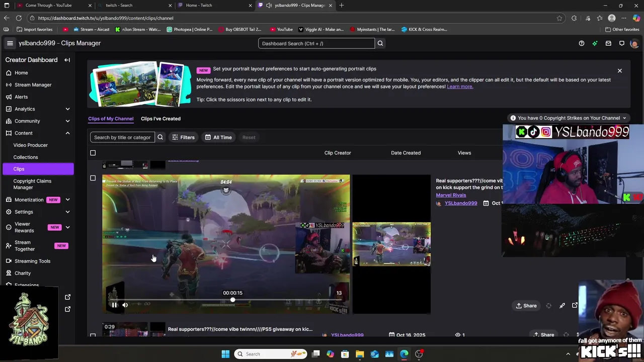Add page to favorites star icon

coord(559,18)
